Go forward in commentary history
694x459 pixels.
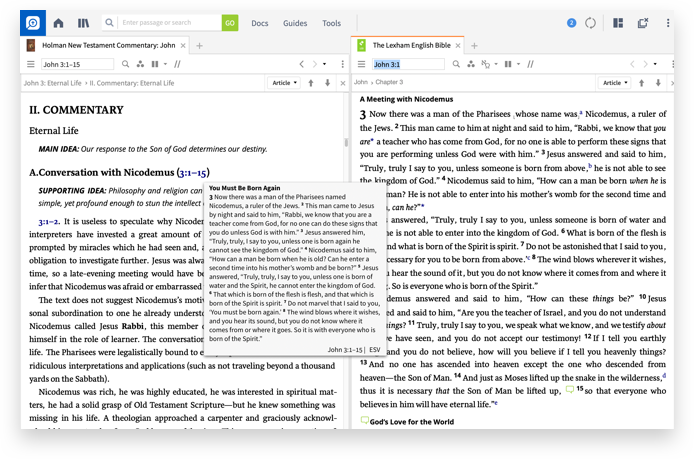[315, 64]
